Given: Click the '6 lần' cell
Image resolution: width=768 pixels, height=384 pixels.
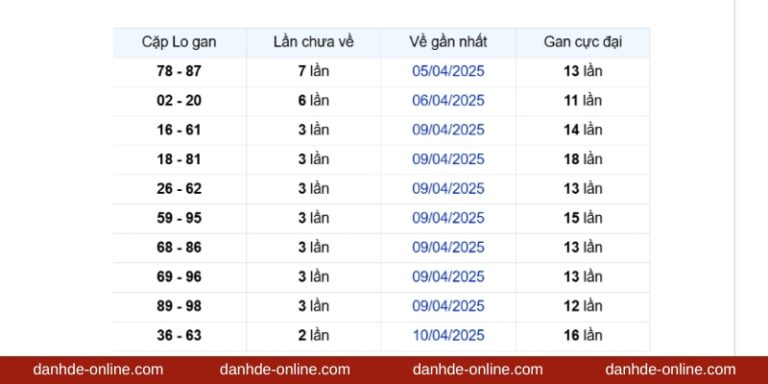Looking at the screenshot, I should click(313, 101).
